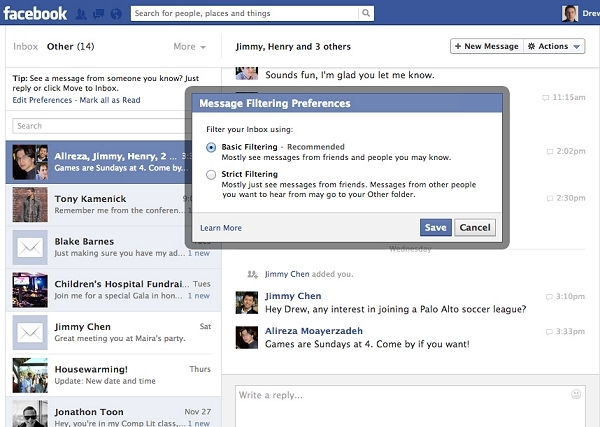Click Jonathon Toon's avatar
600x427 pixels.
click(x=30, y=414)
